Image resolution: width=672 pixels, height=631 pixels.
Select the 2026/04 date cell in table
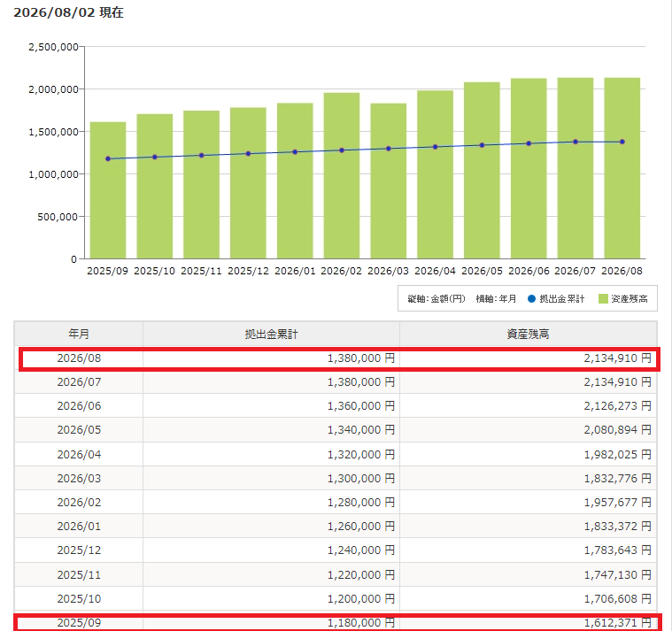point(79,454)
